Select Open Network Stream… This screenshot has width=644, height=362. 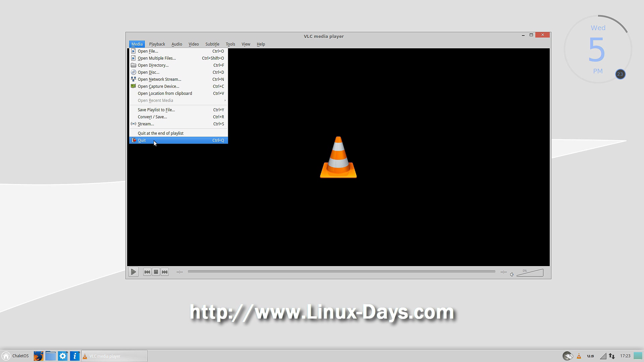click(178, 79)
